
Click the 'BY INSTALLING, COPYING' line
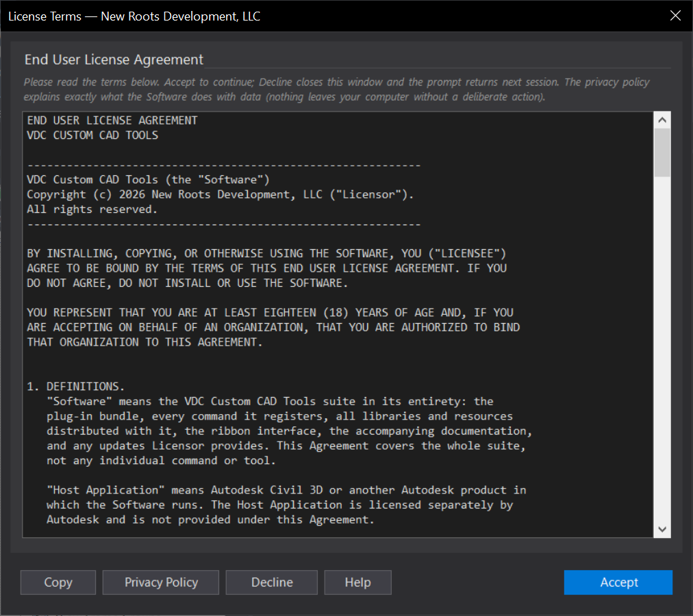click(266, 253)
